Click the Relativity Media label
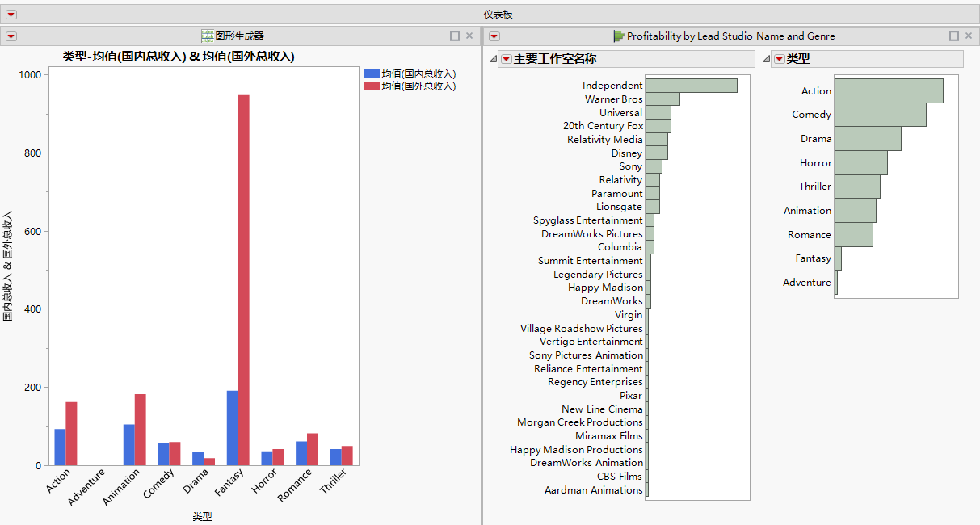980x525 pixels. tap(605, 140)
